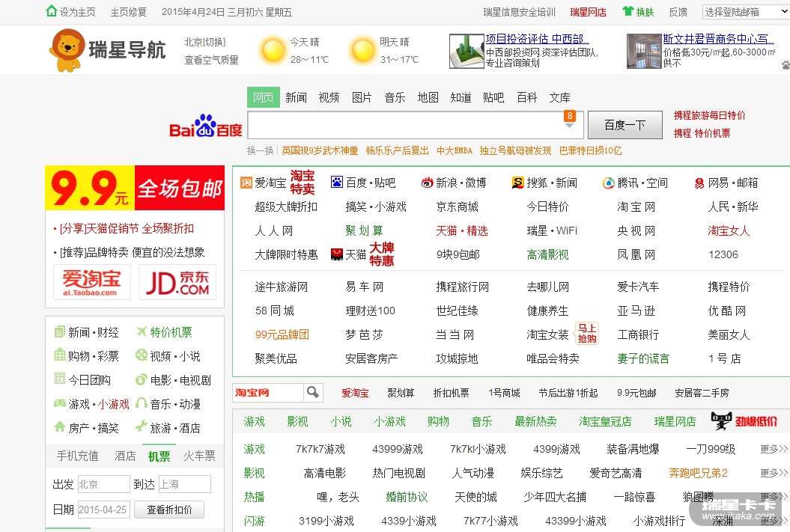
Task: Click the magnifier search icon next to 淘宝网
Action: (x=313, y=392)
